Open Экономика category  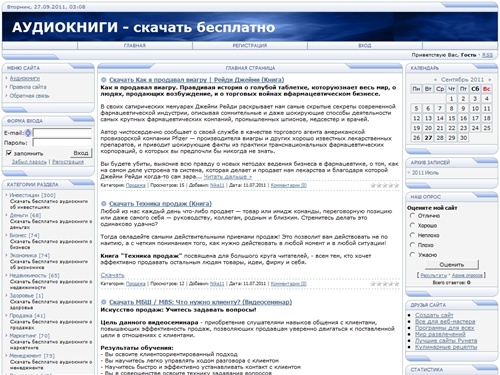pos(30,255)
